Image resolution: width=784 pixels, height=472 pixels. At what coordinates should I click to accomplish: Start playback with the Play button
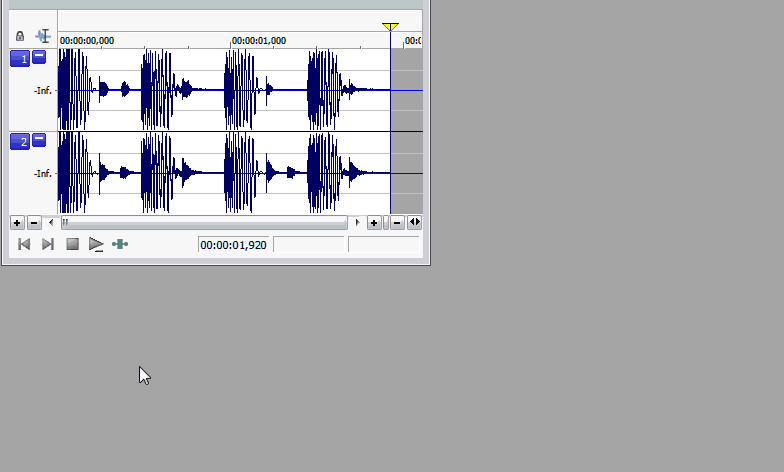coord(96,244)
